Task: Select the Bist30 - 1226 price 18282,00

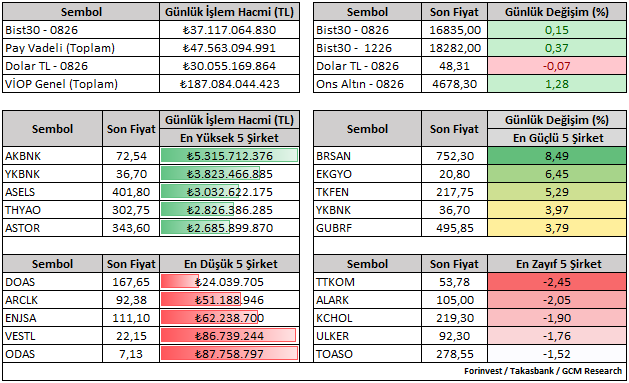Action: 455,48
